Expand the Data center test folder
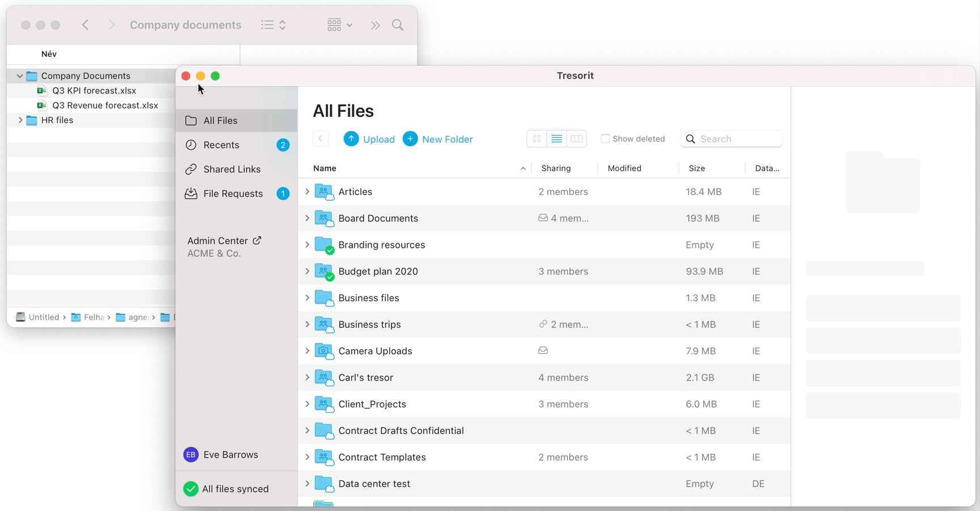 (x=307, y=484)
